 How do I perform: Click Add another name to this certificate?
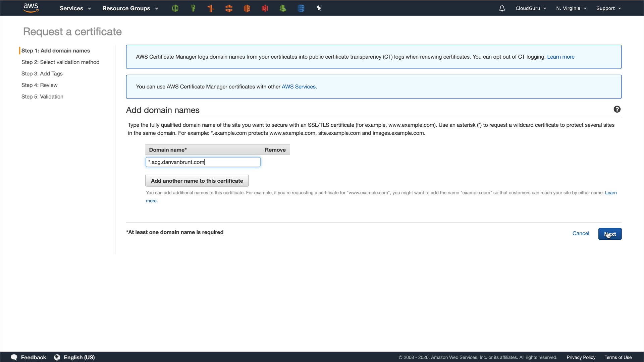(197, 181)
